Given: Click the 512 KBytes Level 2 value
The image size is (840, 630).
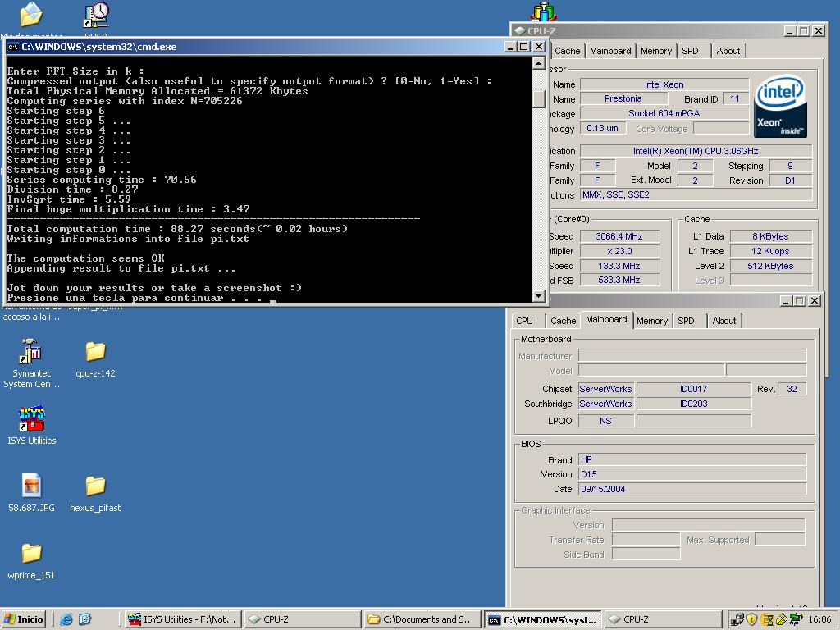Looking at the screenshot, I should [x=770, y=266].
